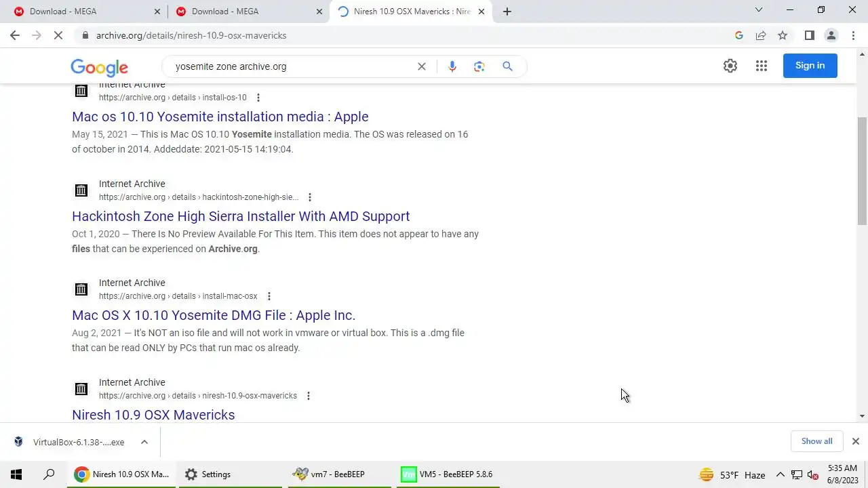Click the Google search input field
The width and height of the screenshot is (868, 488).
(x=292, y=66)
